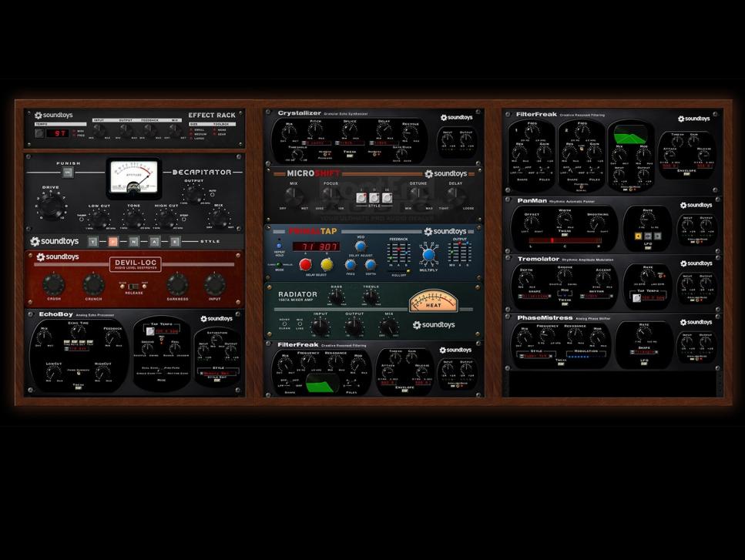Viewport: 745px width, 560px height.
Task: Enable the Punish switch on Decapitator
Action: (68, 171)
